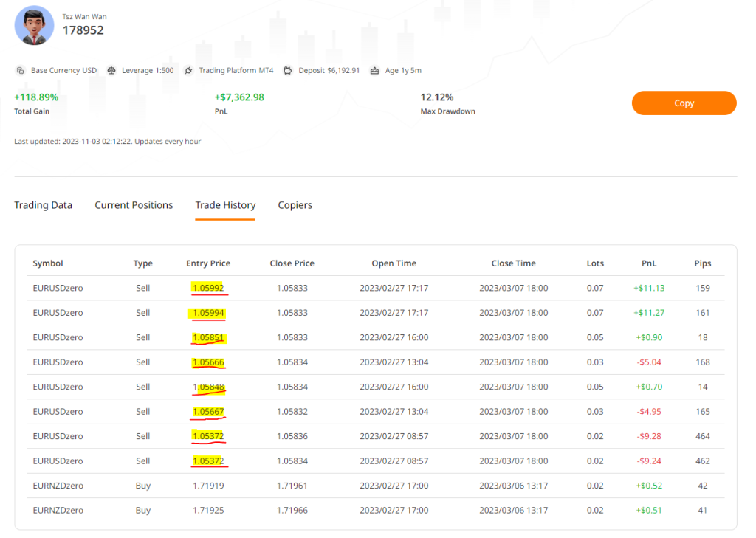Click the Symbol column header

(48, 263)
